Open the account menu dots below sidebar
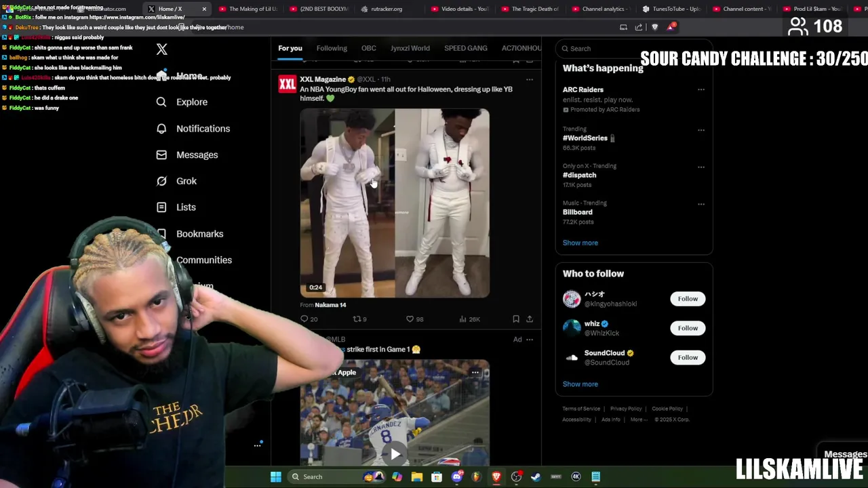The width and height of the screenshot is (868, 488). pos(258,445)
